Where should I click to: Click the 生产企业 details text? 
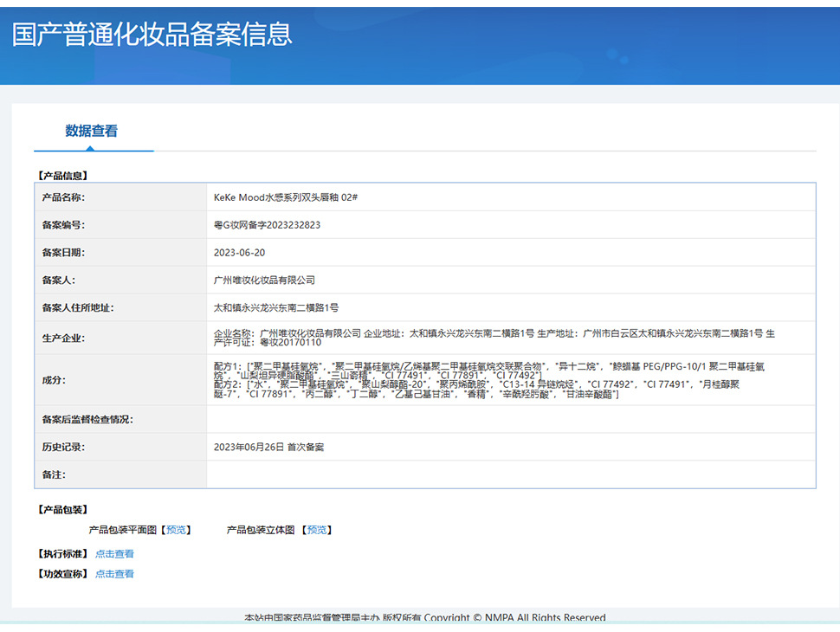[494, 338]
